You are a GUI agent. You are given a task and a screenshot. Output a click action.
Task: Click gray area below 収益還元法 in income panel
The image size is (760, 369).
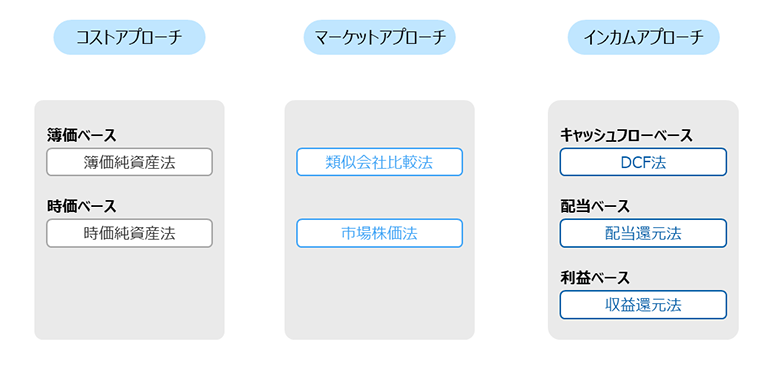(x=643, y=329)
